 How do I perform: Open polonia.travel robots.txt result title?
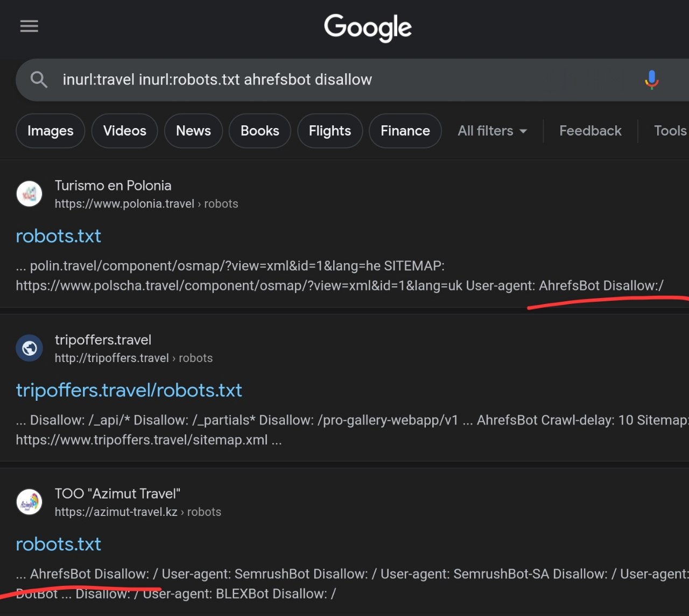pos(58,236)
